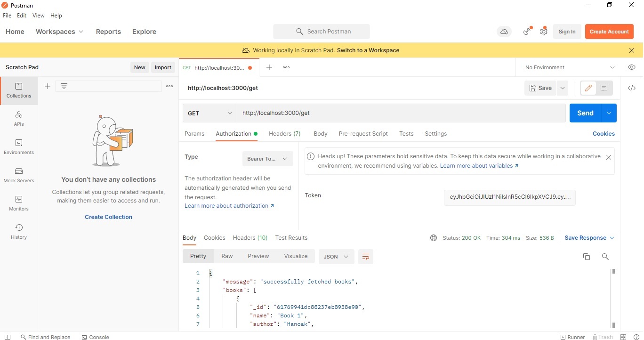Expand the No Environment selector
Image resolution: width=644 pixels, height=340 pixels.
pyautogui.click(x=570, y=67)
